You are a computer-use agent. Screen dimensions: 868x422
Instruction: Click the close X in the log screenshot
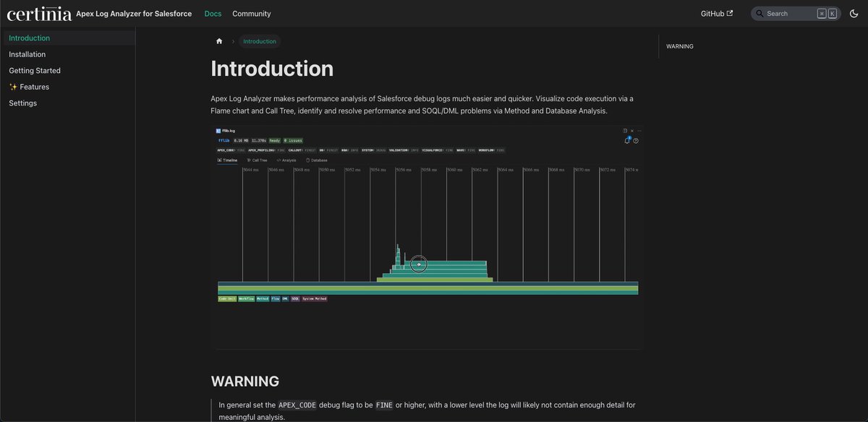632,131
